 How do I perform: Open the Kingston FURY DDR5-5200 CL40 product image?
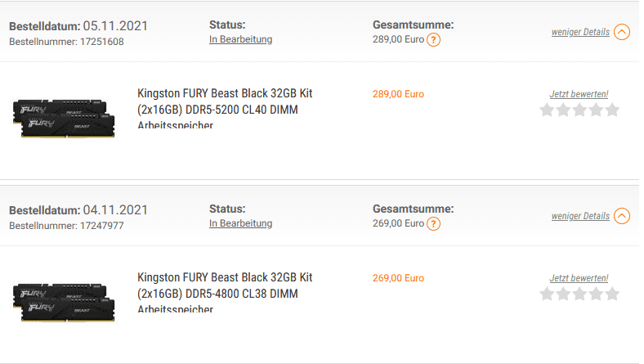coord(64,118)
